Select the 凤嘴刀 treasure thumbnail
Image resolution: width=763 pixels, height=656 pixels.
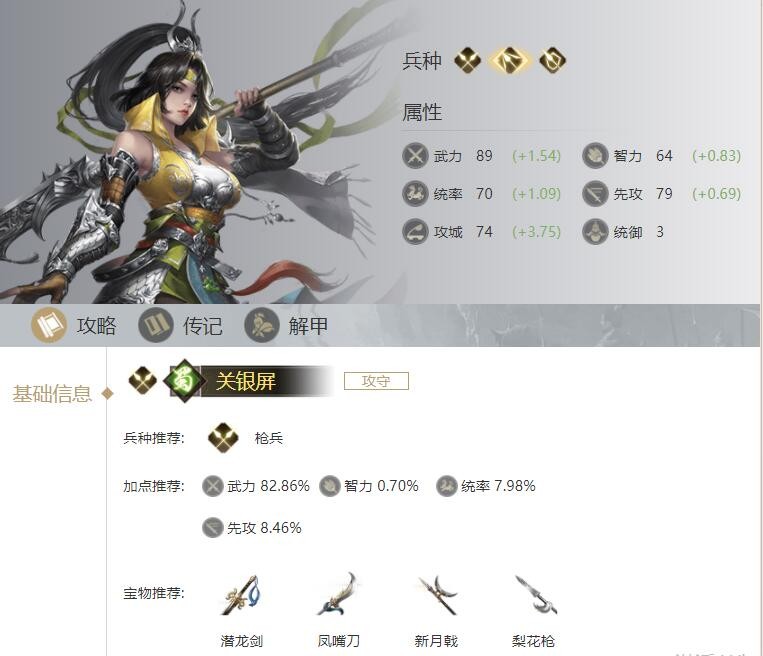pos(338,594)
